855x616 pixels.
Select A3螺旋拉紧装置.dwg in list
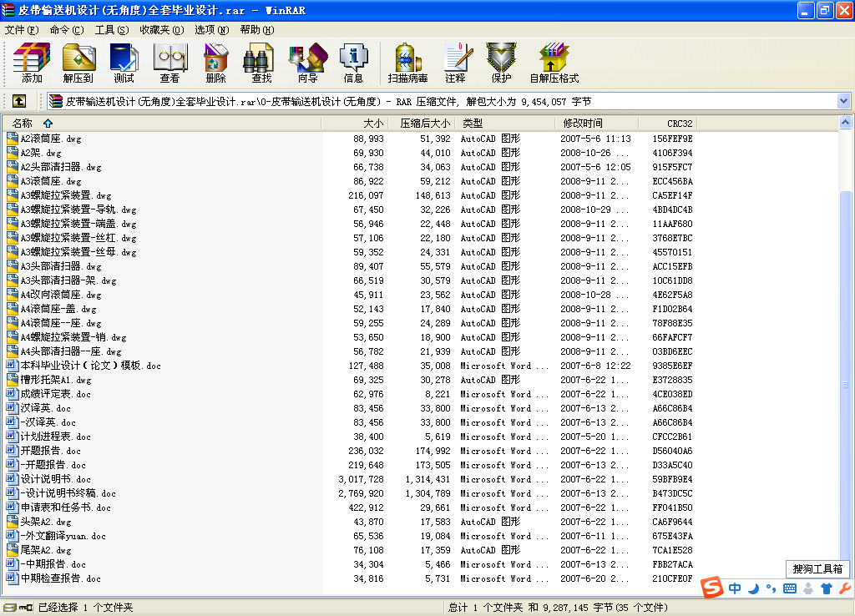65,195
